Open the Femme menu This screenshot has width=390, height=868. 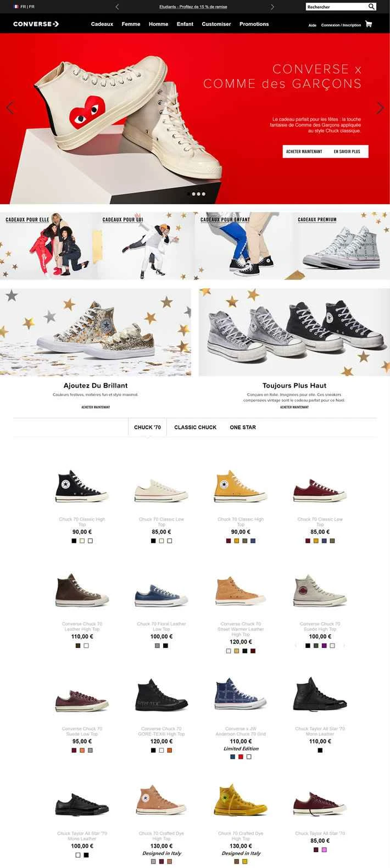[x=131, y=24]
